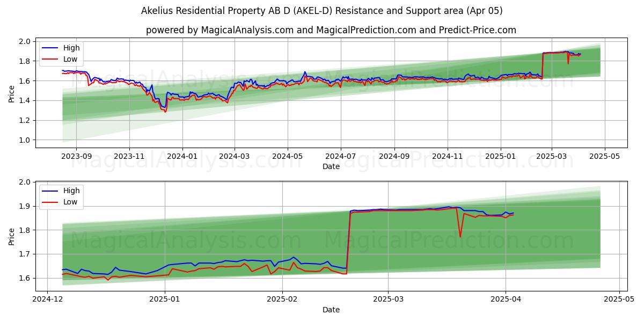The image size is (644, 322).
Task: Select the 2024-01 tick label
Action: point(182,156)
